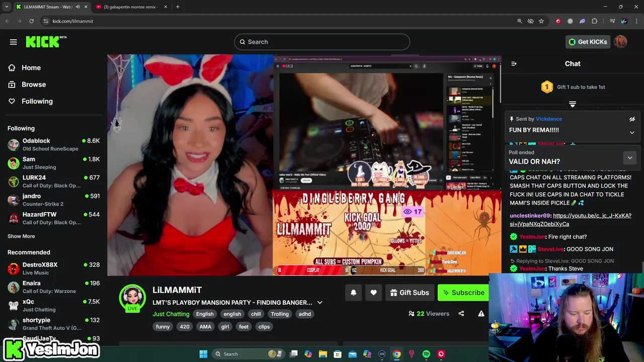
Task: Click Get KICKs button
Action: point(587,42)
